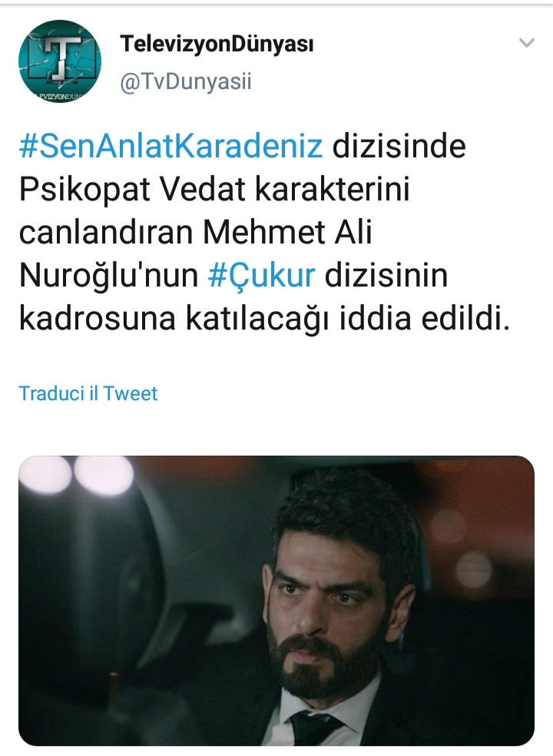The image size is (553, 756).
Task: Click the word "canlandıran" in tweet
Action: 106,232
